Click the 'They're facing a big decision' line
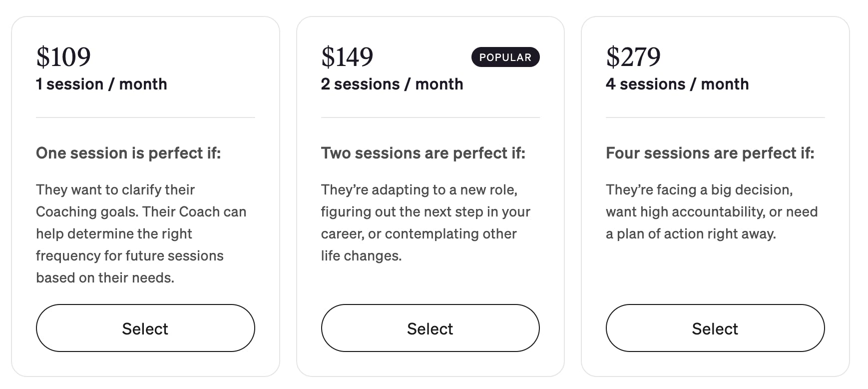 pyautogui.click(x=699, y=190)
